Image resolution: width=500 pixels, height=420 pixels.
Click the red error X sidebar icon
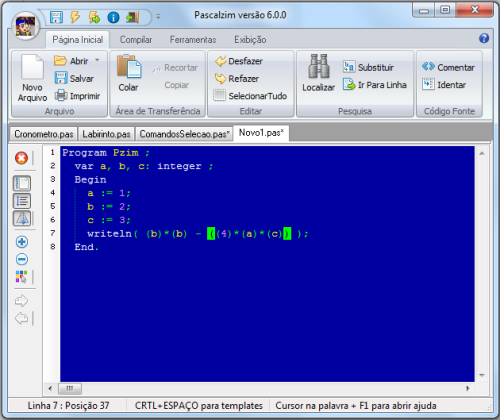(x=21, y=158)
